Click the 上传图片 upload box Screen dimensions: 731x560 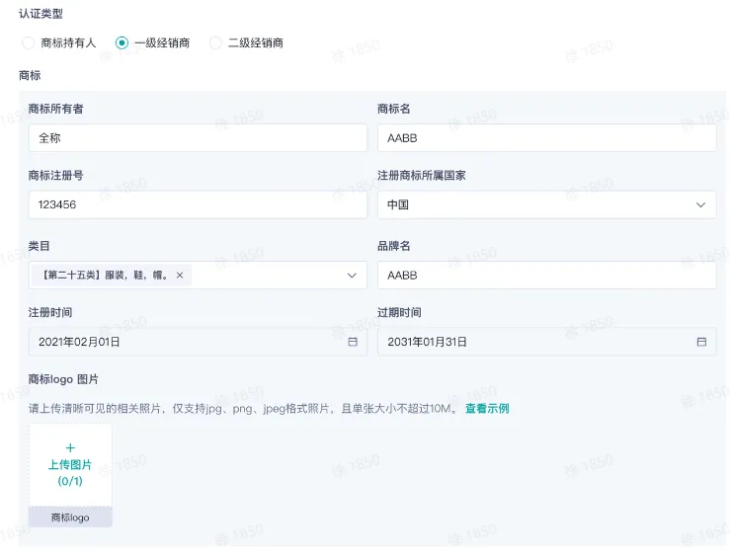point(70,465)
